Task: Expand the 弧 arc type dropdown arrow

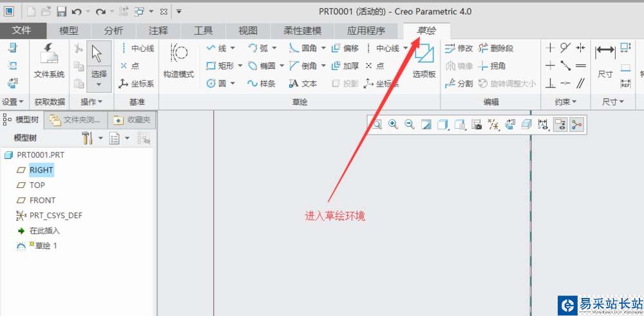Action: (x=274, y=48)
